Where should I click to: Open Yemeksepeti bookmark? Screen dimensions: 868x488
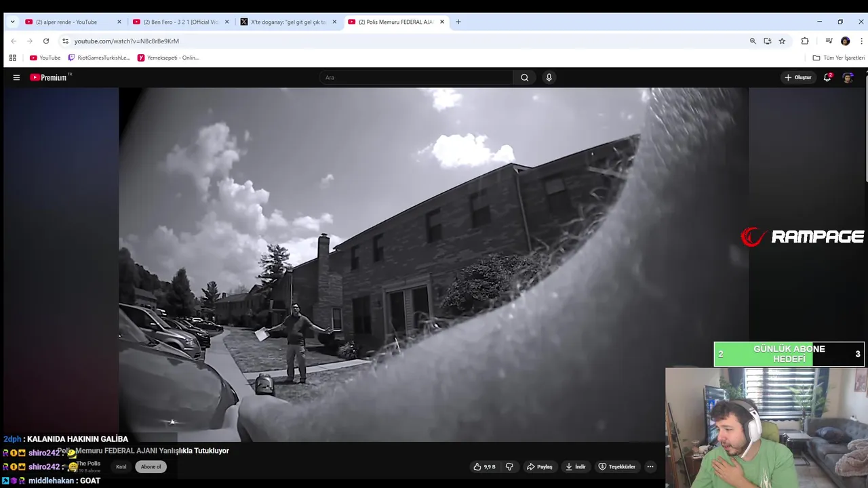[x=168, y=58]
